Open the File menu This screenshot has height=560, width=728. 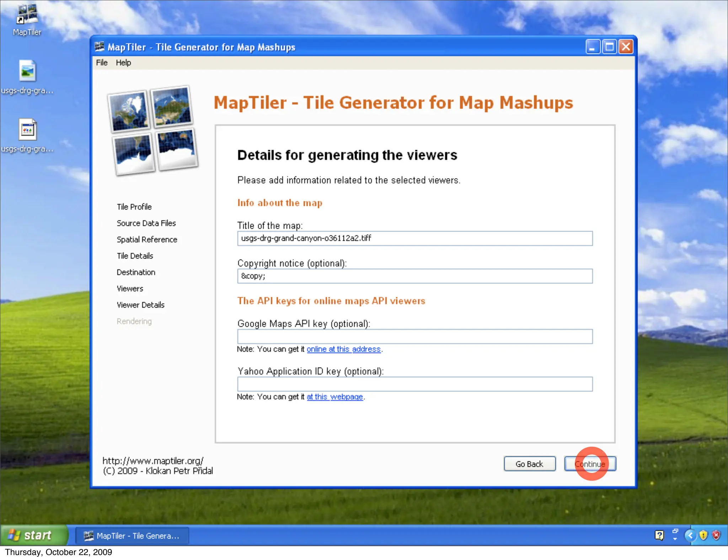[x=102, y=63]
